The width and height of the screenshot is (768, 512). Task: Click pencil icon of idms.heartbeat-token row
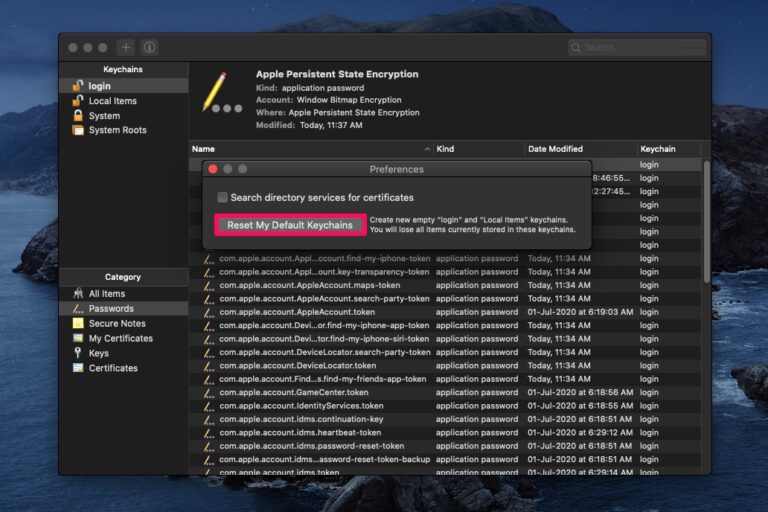(209, 433)
